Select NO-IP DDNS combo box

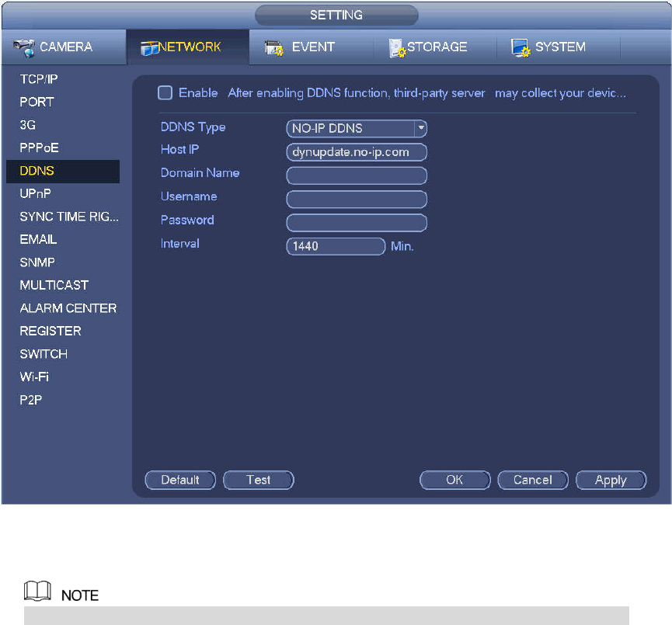click(x=357, y=128)
